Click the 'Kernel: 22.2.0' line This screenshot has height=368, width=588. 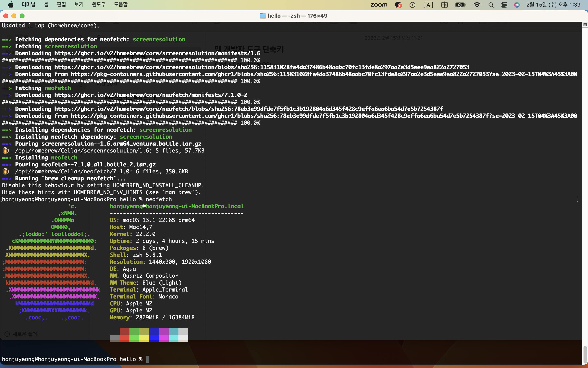pyautogui.click(x=133, y=234)
